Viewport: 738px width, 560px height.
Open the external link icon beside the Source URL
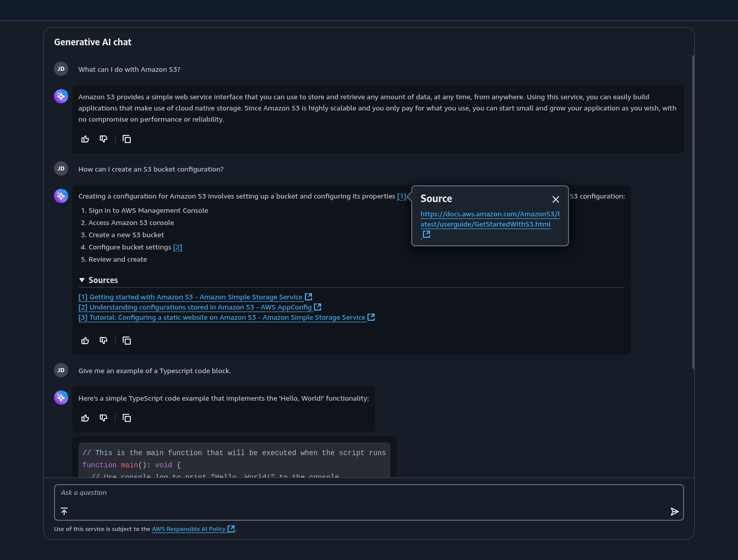point(425,234)
